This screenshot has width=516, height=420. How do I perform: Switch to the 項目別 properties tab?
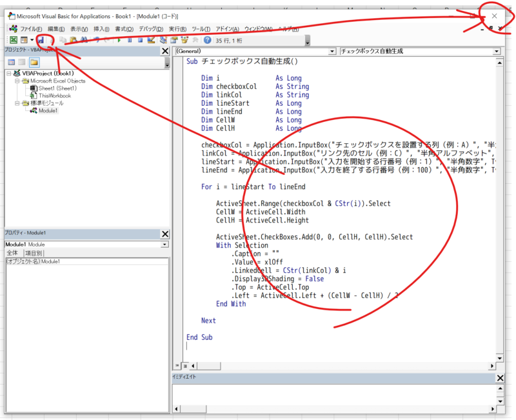coord(34,254)
